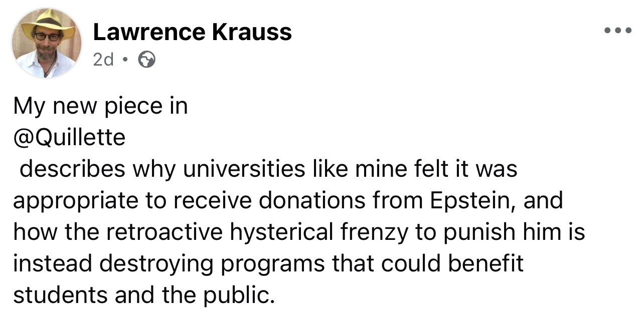Click the globe public audience icon

tap(146, 60)
